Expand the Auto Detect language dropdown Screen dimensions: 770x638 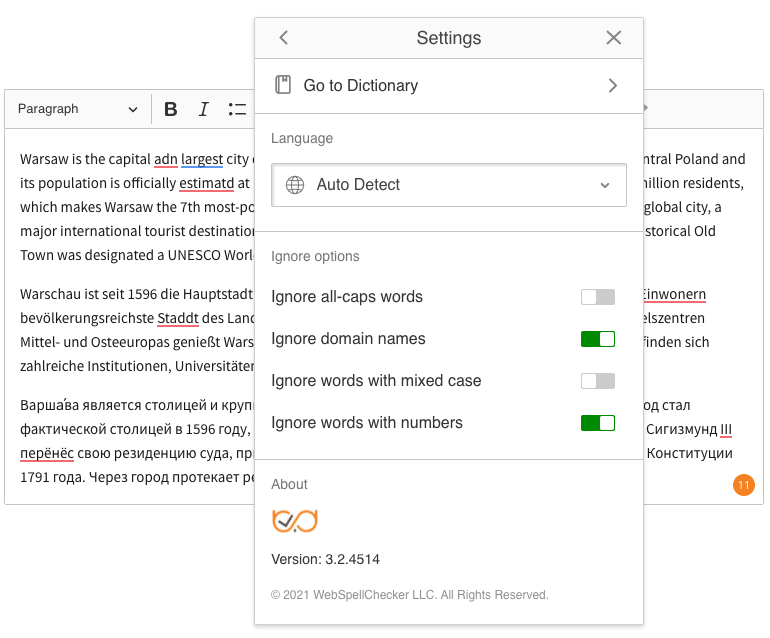pos(449,185)
